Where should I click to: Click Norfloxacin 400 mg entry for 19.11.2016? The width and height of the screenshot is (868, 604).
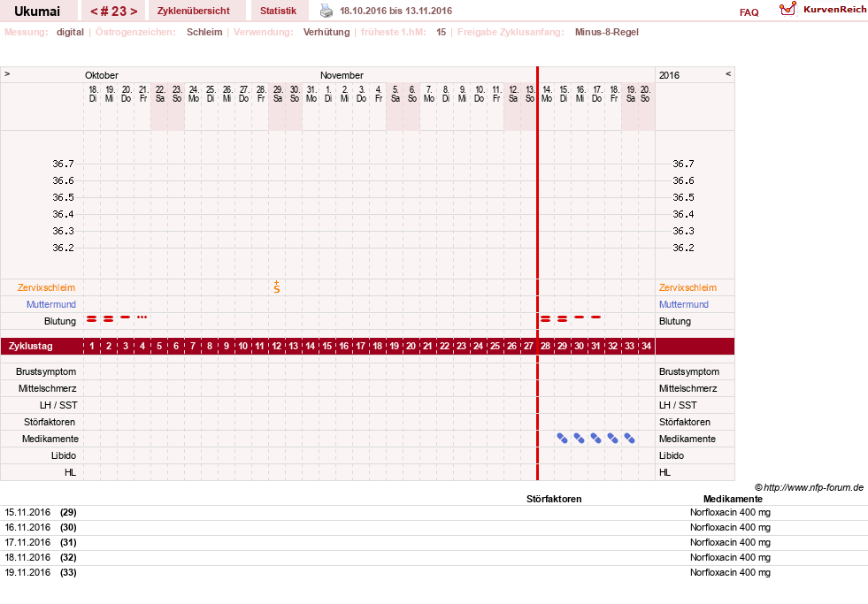730,572
